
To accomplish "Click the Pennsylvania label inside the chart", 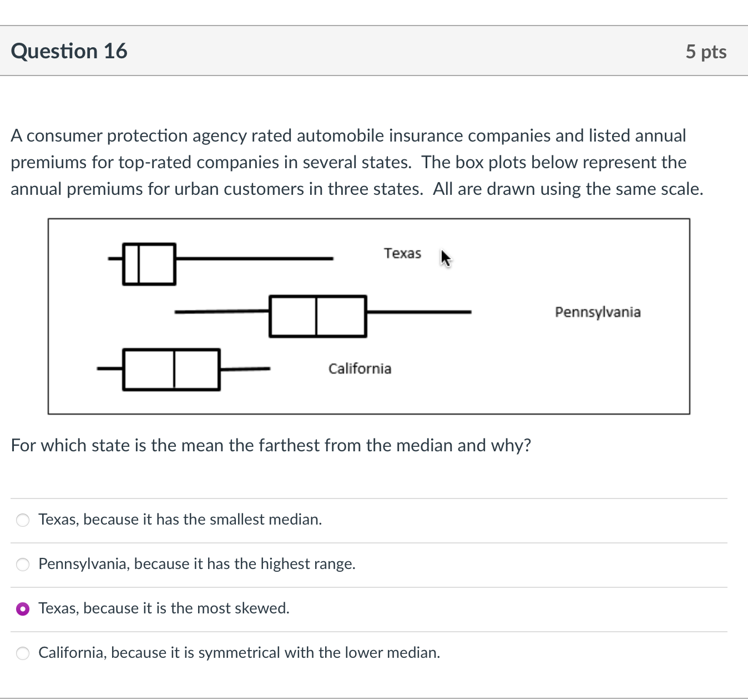I will coord(598,312).
